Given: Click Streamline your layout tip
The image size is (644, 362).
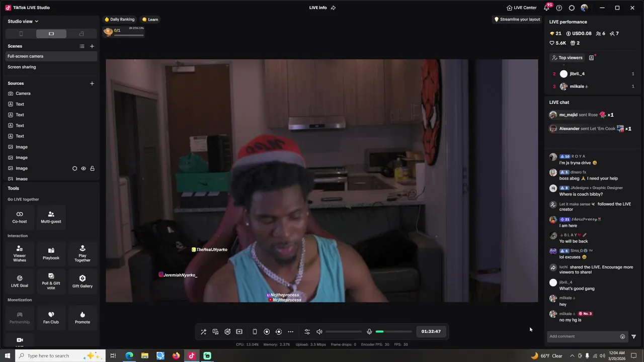Looking at the screenshot, I should pyautogui.click(x=517, y=20).
